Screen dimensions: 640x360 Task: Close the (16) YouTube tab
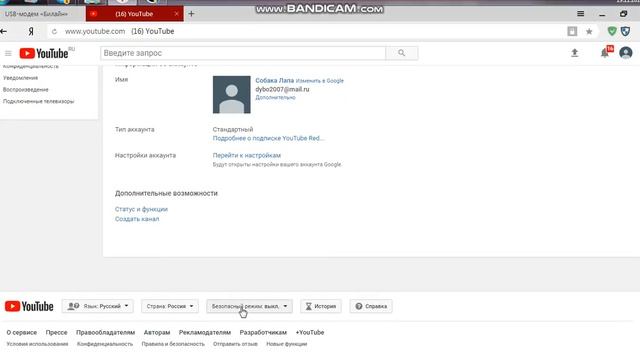coord(176,14)
